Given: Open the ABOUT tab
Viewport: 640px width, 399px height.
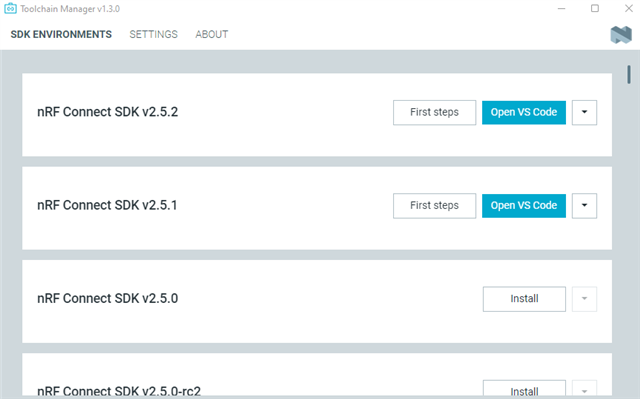Looking at the screenshot, I should 211,34.
